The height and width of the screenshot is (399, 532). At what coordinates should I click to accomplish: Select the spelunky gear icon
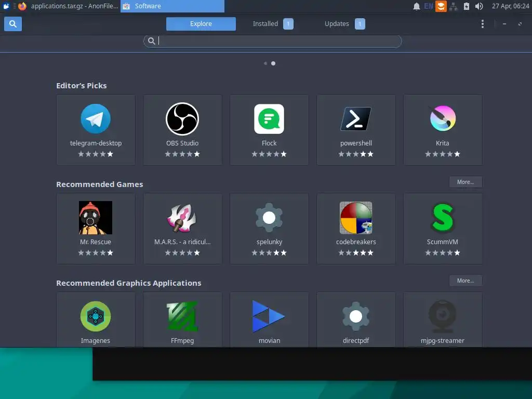(x=269, y=218)
